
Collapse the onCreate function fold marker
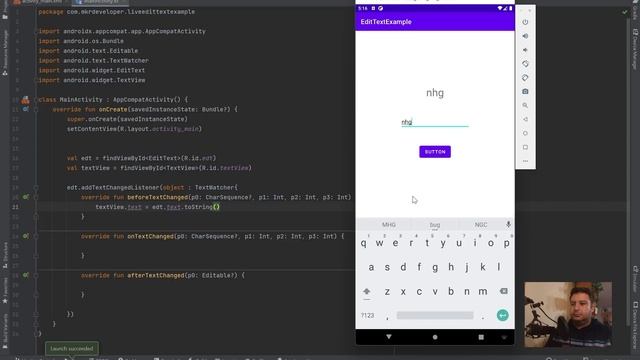pyautogui.click(x=36, y=109)
